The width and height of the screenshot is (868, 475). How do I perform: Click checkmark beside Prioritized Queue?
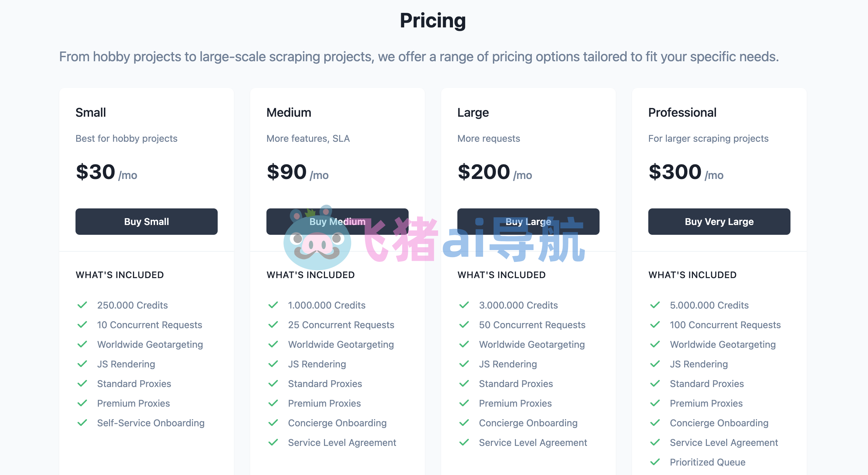(x=655, y=462)
